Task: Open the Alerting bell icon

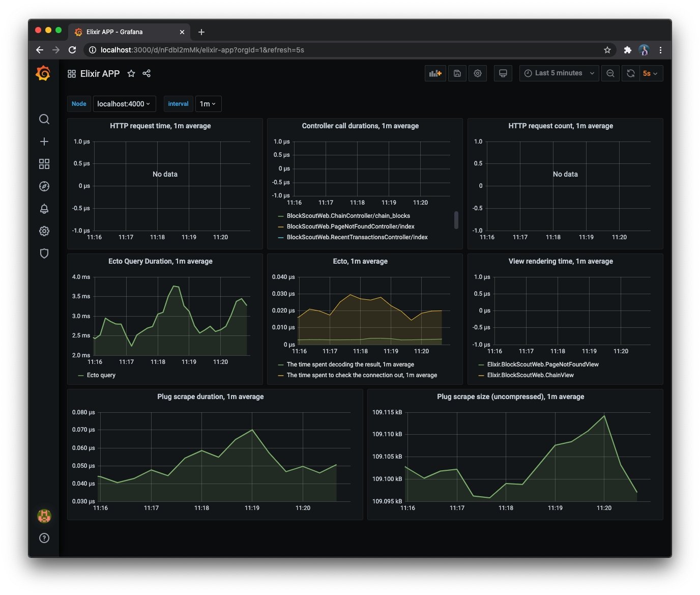Action: (44, 209)
